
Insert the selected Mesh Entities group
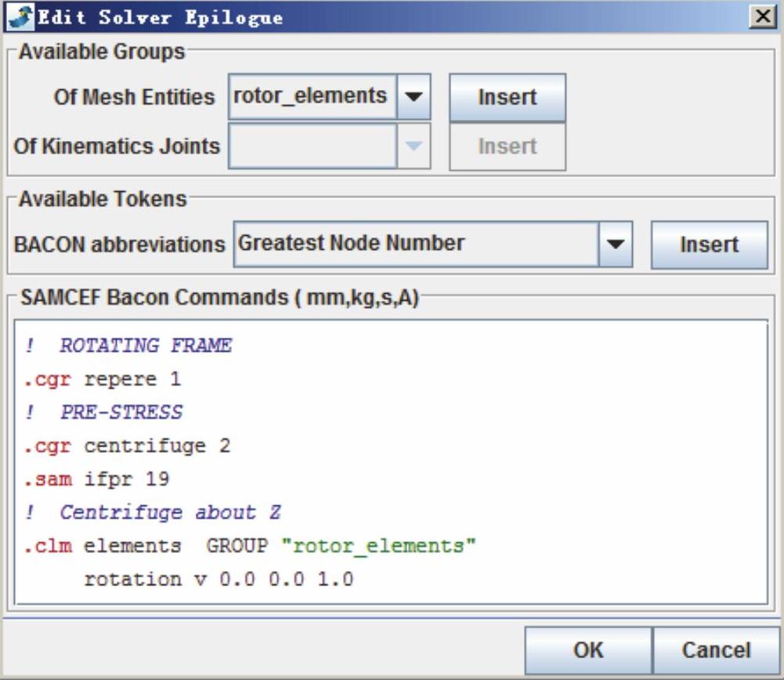click(507, 98)
